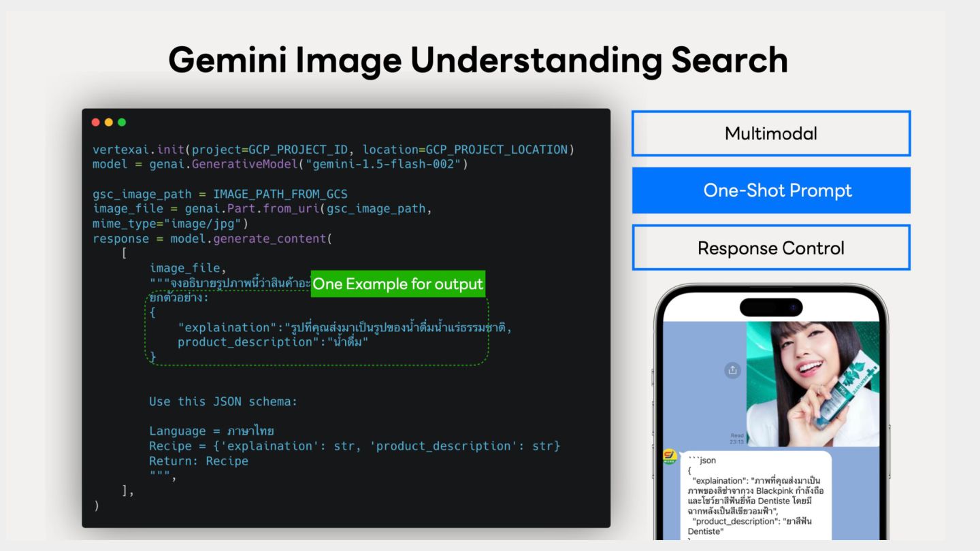Viewport: 980px width, 551px height.
Task: Click the Response Control box
Action: 771,248
